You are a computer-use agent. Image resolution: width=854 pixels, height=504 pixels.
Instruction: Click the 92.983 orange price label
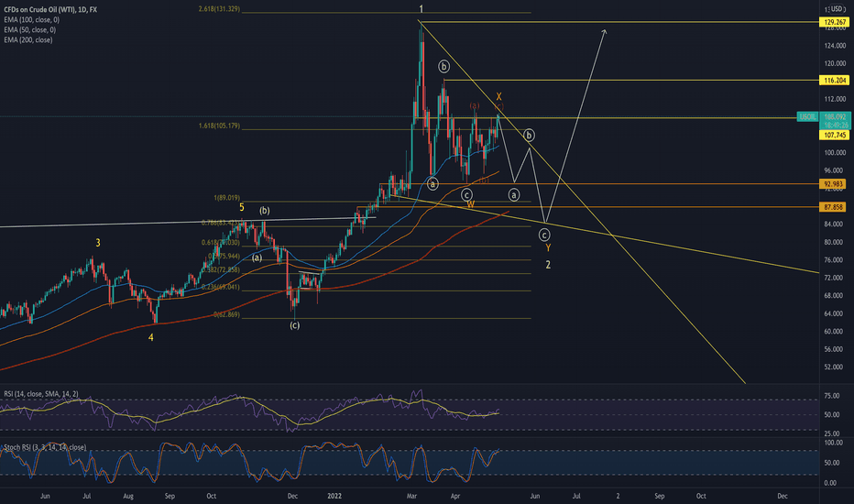(834, 184)
